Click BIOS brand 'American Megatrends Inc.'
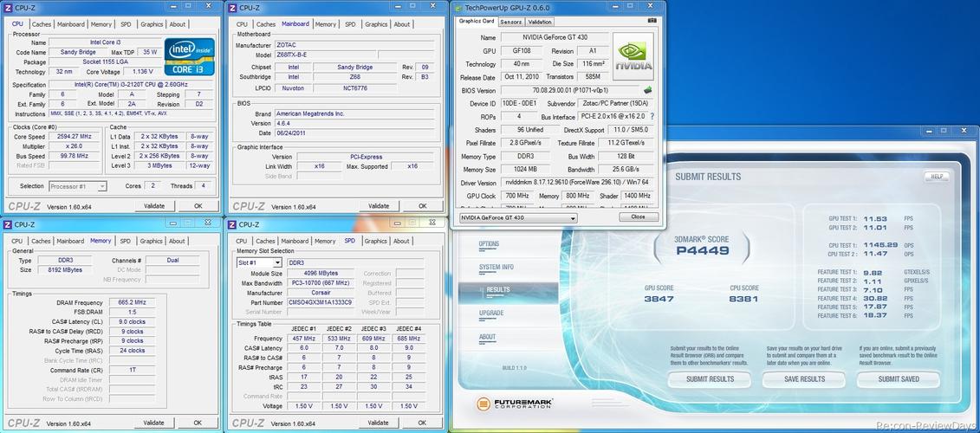This screenshot has width=980, height=433. (354, 113)
